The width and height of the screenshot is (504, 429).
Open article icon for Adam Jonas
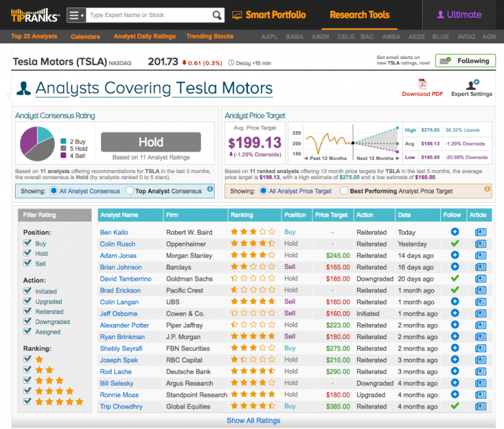pos(480,255)
